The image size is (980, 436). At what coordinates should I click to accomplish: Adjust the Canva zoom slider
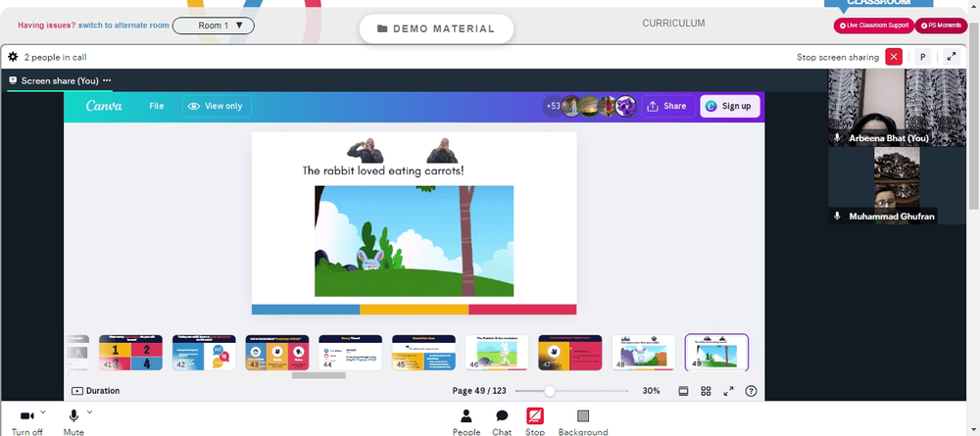pos(550,391)
